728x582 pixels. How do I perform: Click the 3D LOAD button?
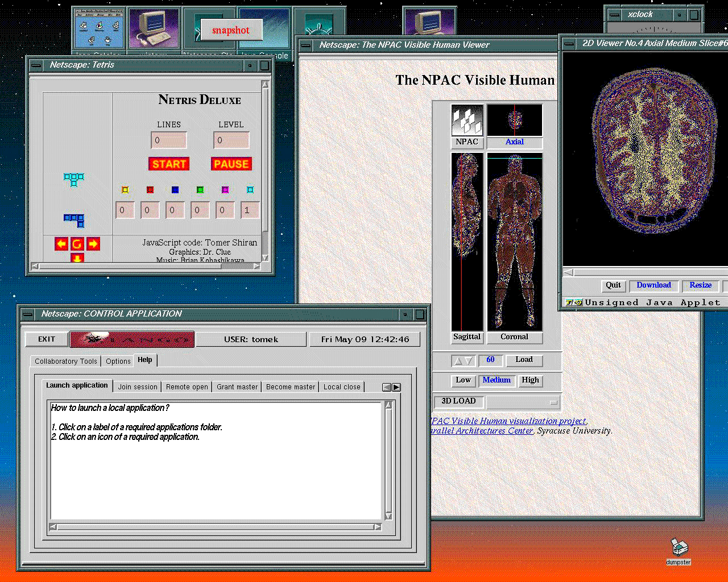click(459, 401)
